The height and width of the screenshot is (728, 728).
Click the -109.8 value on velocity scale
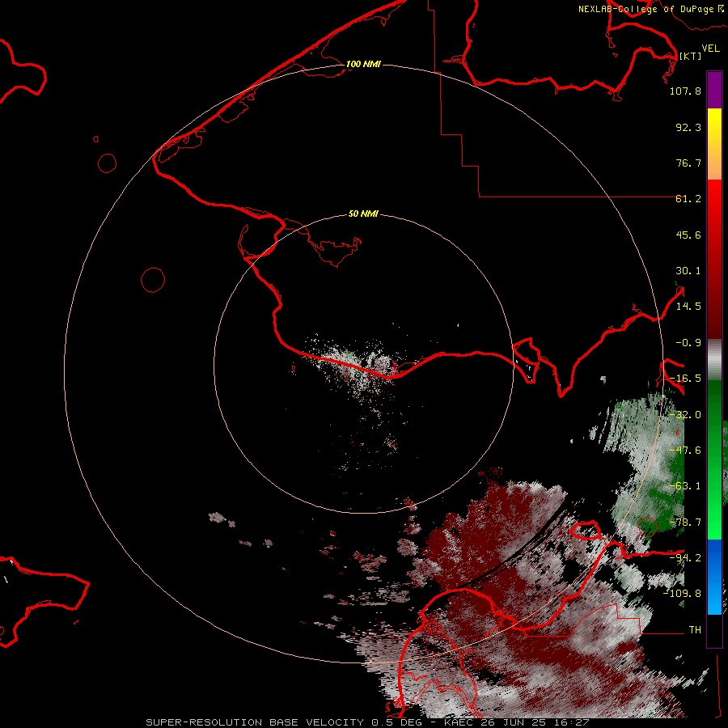682,594
